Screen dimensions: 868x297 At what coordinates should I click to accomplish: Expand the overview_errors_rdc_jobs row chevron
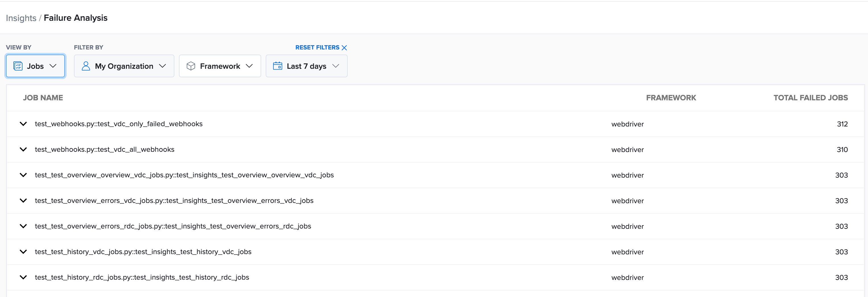(x=23, y=226)
